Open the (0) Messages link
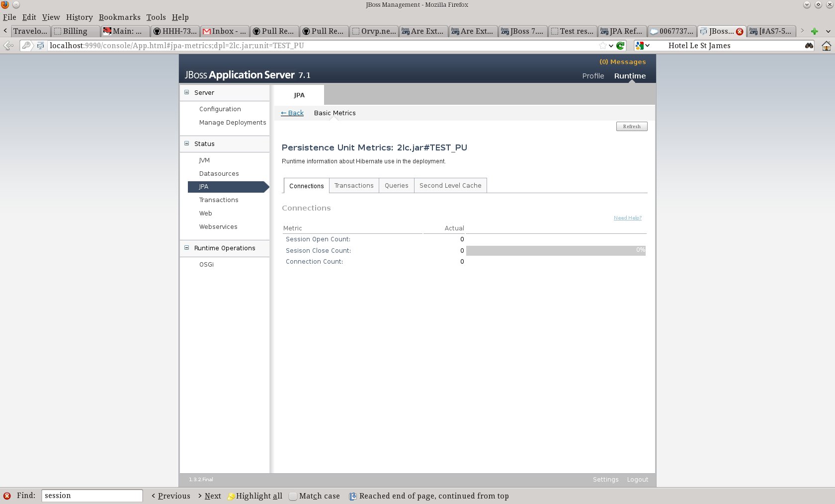The height and width of the screenshot is (504, 835). [x=623, y=62]
